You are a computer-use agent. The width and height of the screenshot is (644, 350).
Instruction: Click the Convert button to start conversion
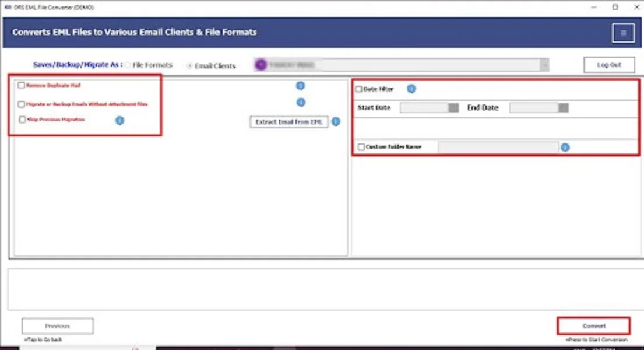click(593, 325)
